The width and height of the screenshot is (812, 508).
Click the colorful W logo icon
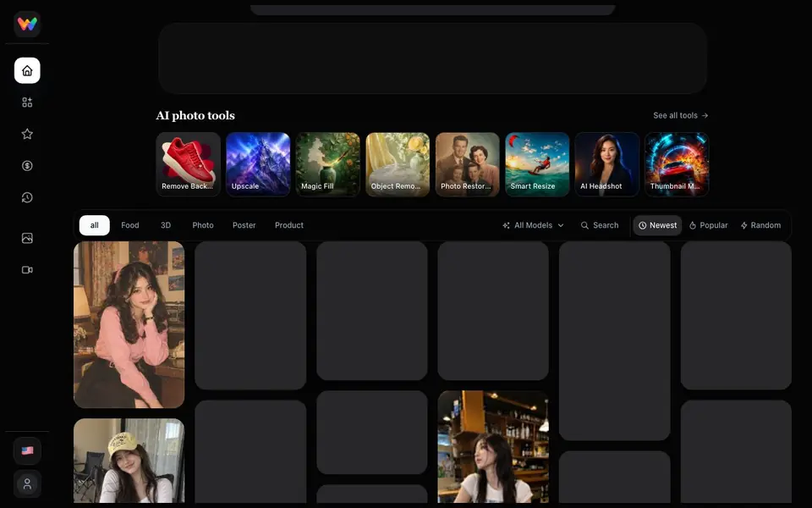(27, 24)
